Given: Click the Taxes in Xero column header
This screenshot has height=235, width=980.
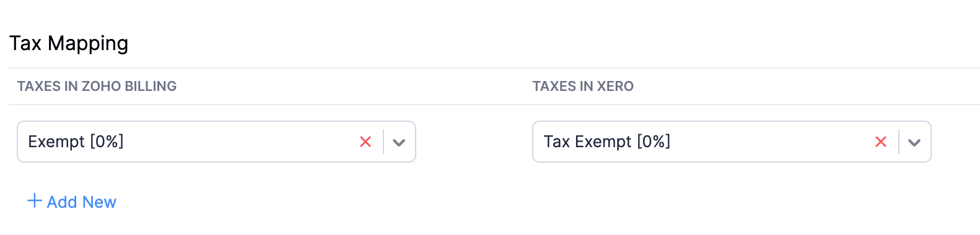Looking at the screenshot, I should click(x=583, y=86).
